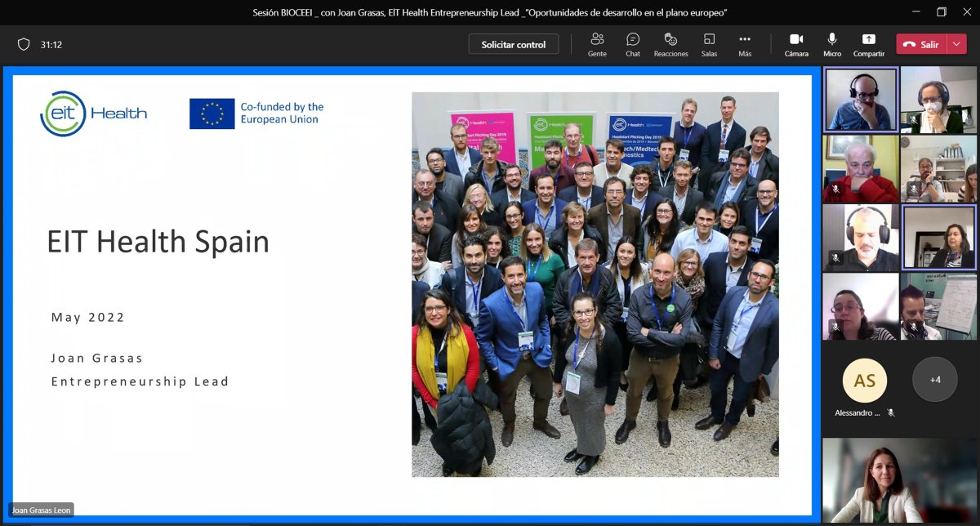Click the 'EIT Health Spain' slide title
This screenshot has height=526, width=980.
coord(158,243)
